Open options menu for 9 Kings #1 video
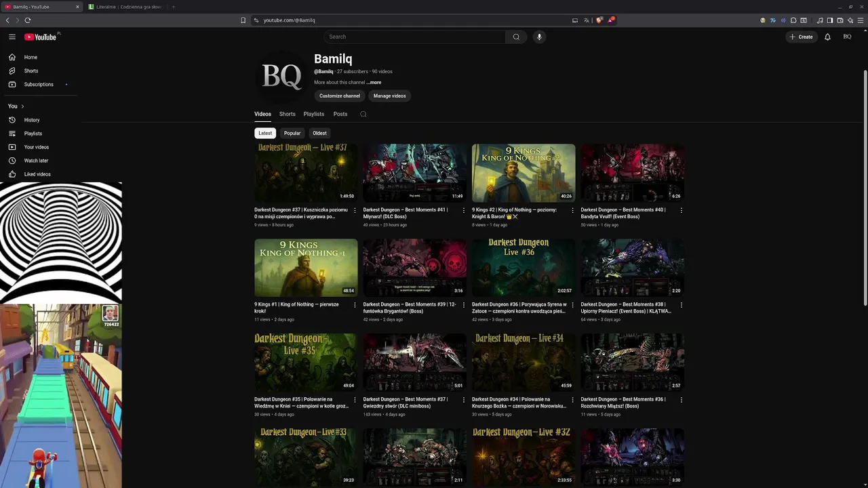Screen dimensions: 868x488 (x=355, y=305)
